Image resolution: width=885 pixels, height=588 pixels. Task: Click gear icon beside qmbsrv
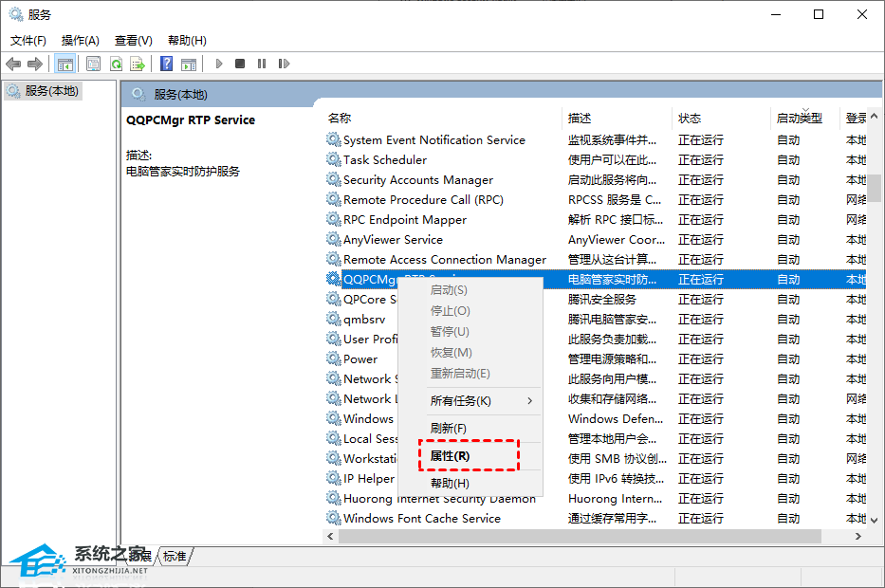coord(334,319)
